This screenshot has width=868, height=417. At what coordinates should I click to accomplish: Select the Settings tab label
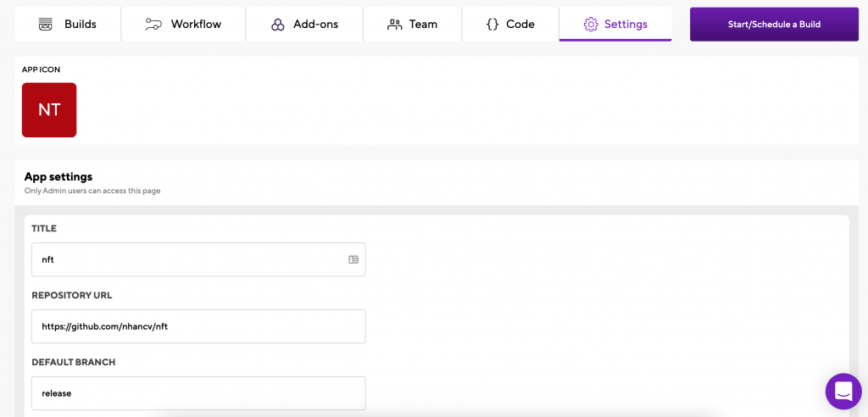pyautogui.click(x=626, y=25)
